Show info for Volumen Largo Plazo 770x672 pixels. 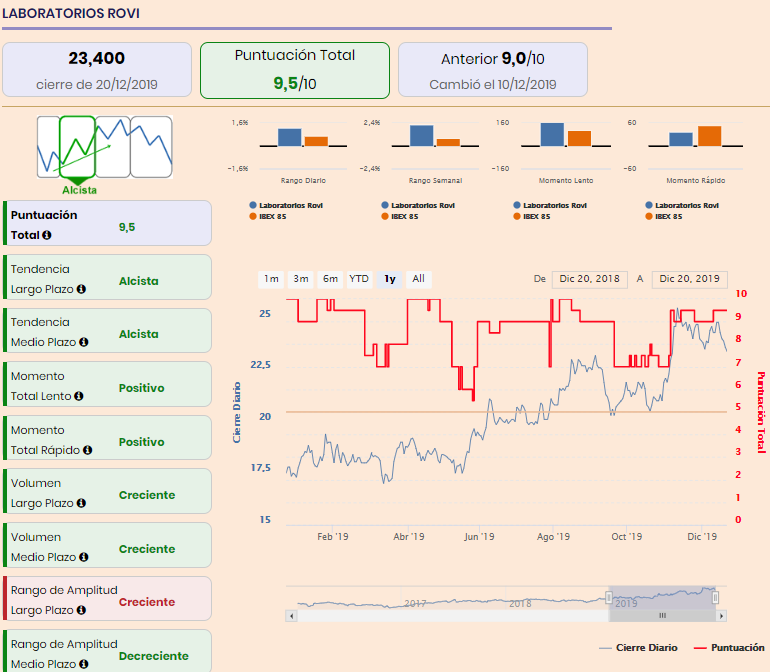(x=81, y=504)
